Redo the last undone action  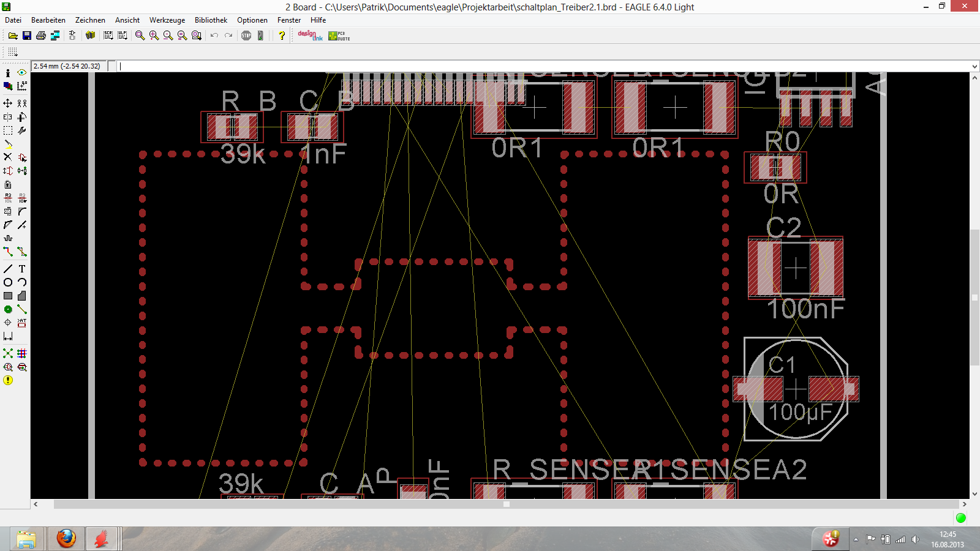pyautogui.click(x=228, y=36)
